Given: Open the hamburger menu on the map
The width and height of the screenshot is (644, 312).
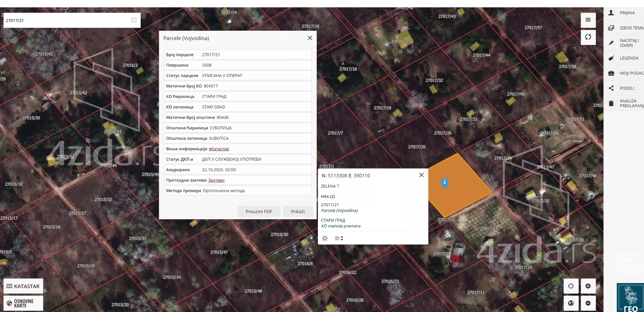Looking at the screenshot, I should [x=588, y=20].
